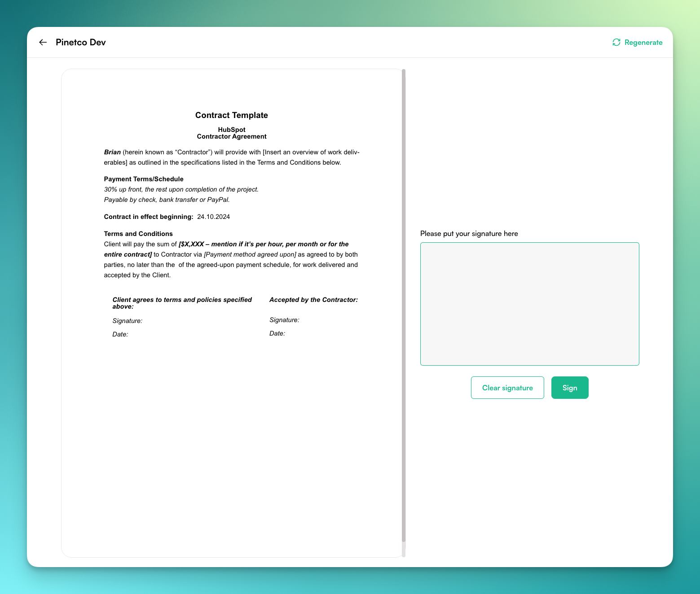
Task: Click the contractor's Date field label
Action: tap(277, 333)
